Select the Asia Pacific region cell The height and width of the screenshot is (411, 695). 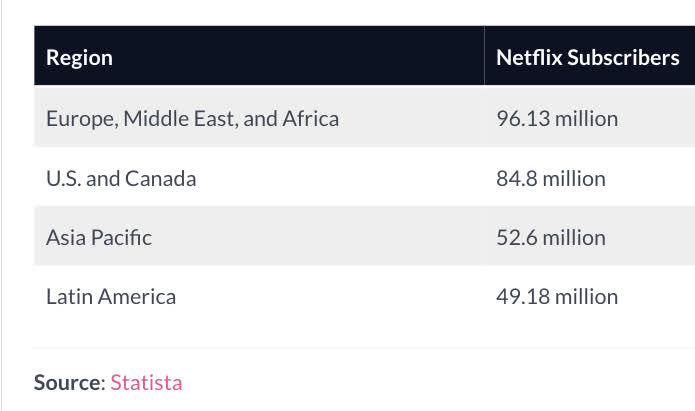pyautogui.click(x=99, y=238)
